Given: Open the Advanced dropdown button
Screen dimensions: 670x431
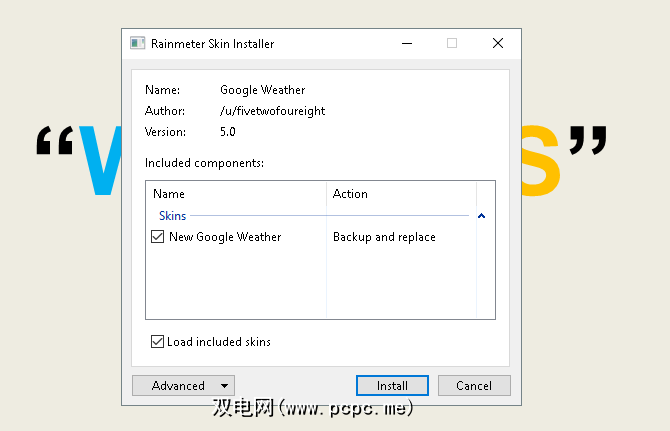Looking at the screenshot, I should click(x=183, y=386).
